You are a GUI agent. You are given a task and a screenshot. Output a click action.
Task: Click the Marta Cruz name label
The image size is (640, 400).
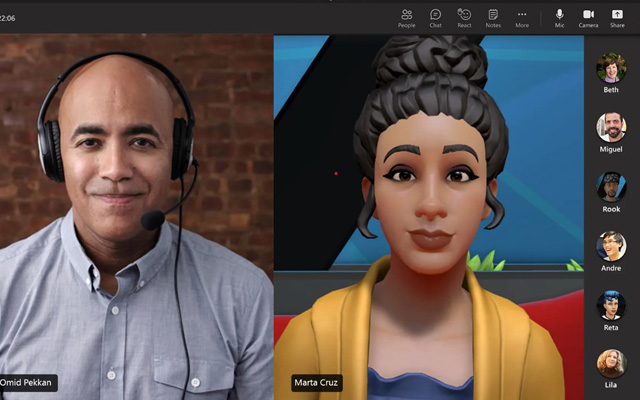tap(317, 383)
